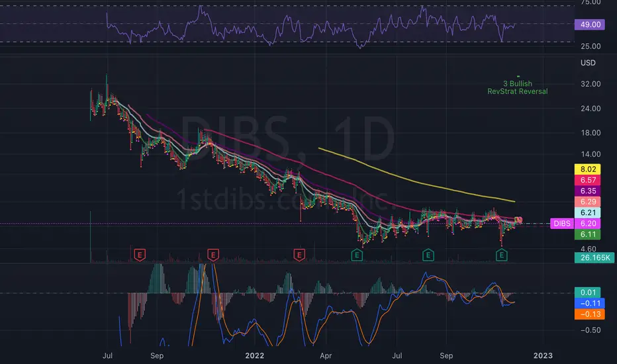Click the green 0.01 MACD histogram label
The width and height of the screenshot is (617, 364).
pos(587,293)
